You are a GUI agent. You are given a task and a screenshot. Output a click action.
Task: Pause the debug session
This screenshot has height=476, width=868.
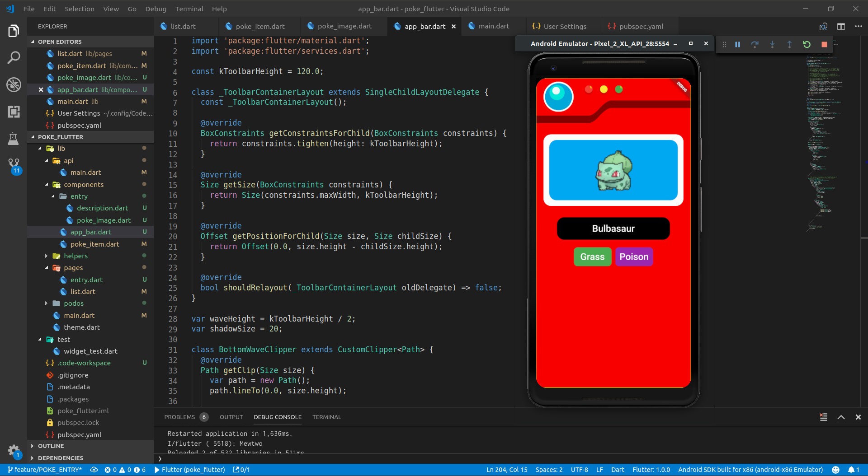[737, 44]
